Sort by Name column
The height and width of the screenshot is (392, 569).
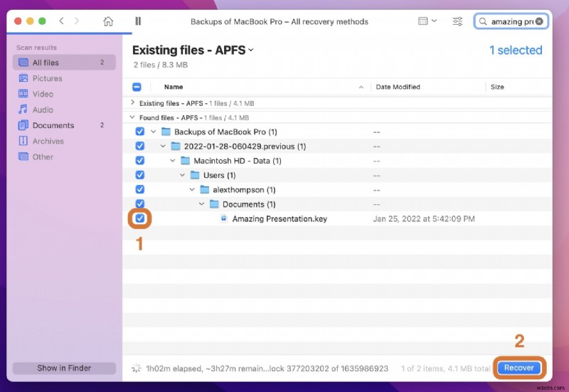[173, 87]
